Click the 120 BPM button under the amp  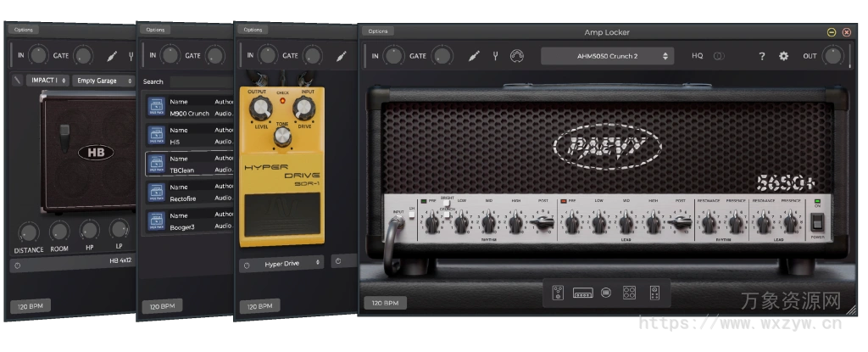(x=386, y=303)
